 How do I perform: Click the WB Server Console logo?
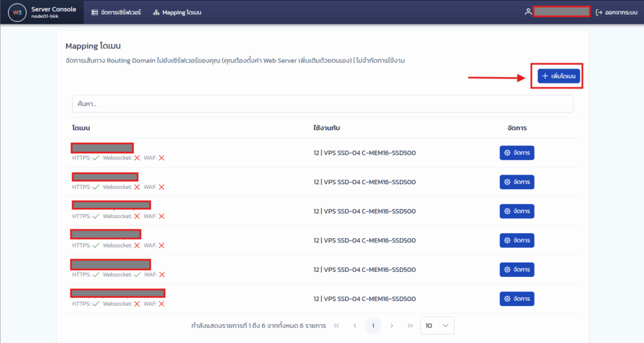point(16,12)
